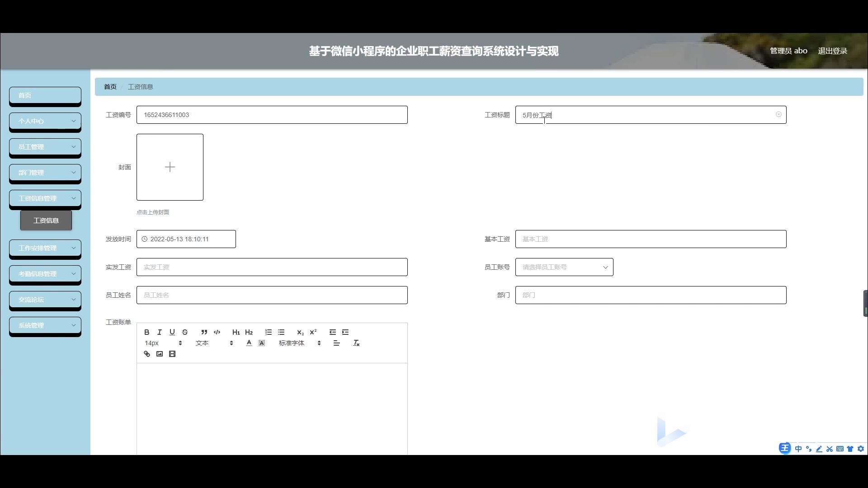The height and width of the screenshot is (488, 868).
Task: Open the 文本 paragraph style dropdown
Action: (214, 343)
